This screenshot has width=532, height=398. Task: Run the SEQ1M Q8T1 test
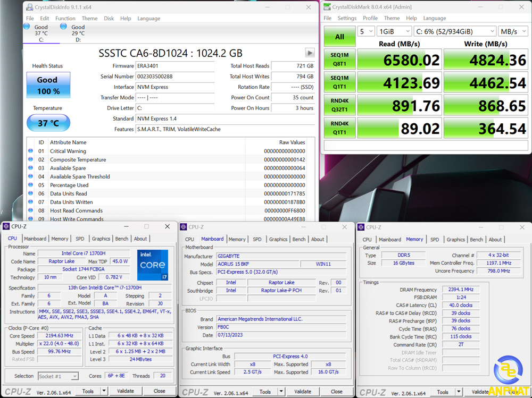(339, 60)
